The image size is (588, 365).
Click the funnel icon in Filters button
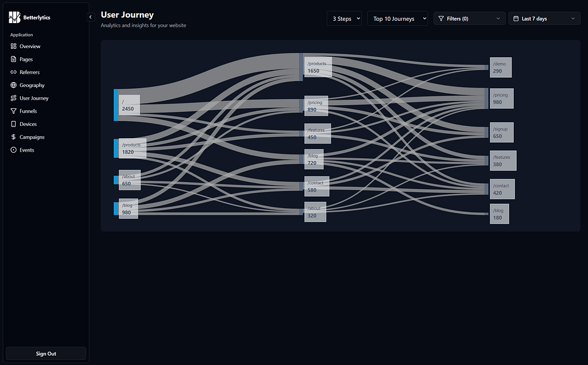(x=441, y=18)
